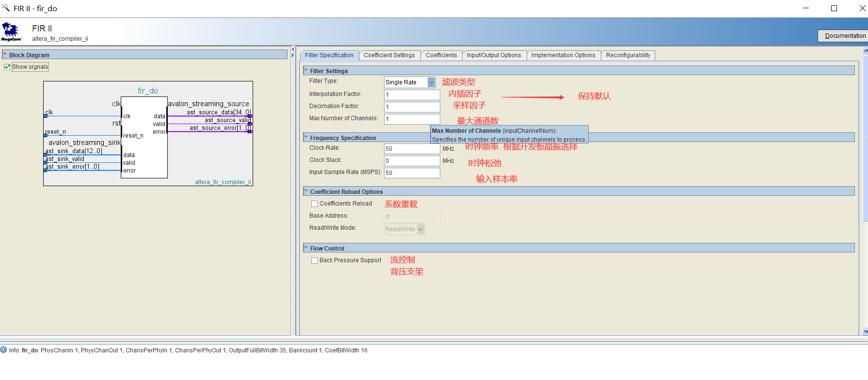Collapse the Filter Settings section
The width and height of the screenshot is (868, 380).
(306, 71)
